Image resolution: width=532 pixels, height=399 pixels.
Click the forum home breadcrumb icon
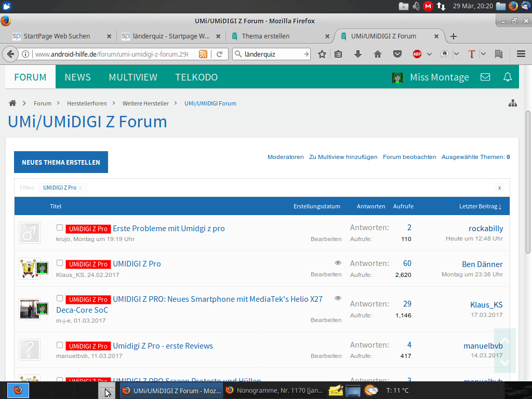point(12,103)
